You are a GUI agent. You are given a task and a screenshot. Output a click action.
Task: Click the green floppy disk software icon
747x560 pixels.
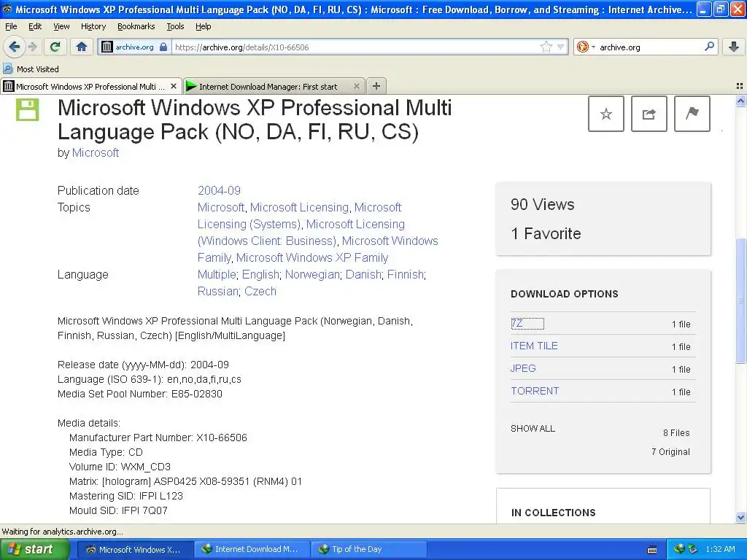pos(28,109)
